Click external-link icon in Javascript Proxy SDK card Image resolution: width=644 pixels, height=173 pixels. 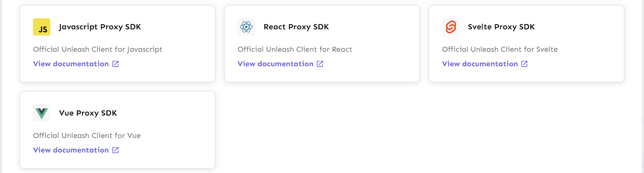[115, 64]
